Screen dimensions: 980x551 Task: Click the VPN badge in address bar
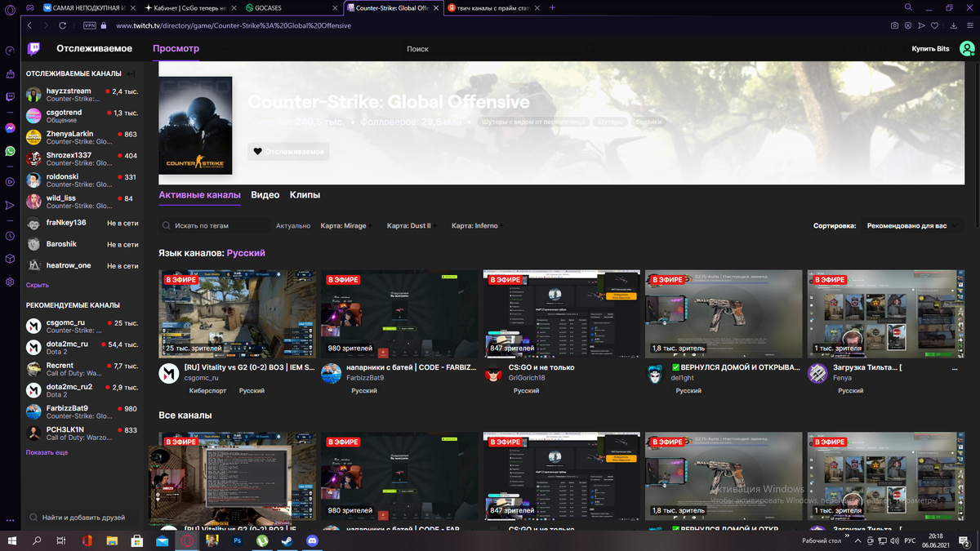tap(90, 26)
